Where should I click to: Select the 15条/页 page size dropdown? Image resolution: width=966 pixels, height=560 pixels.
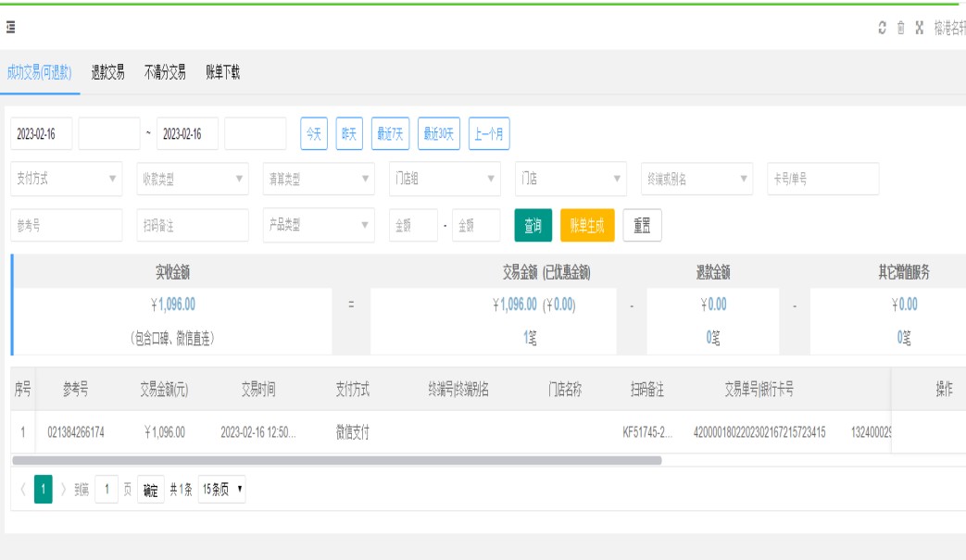[x=222, y=490]
